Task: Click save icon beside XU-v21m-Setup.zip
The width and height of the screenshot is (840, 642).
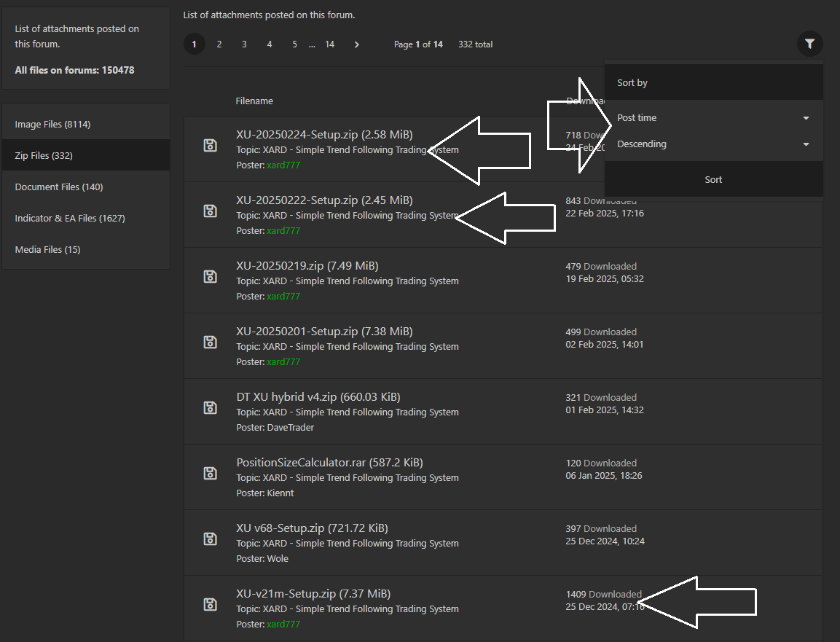Action: [x=210, y=604]
